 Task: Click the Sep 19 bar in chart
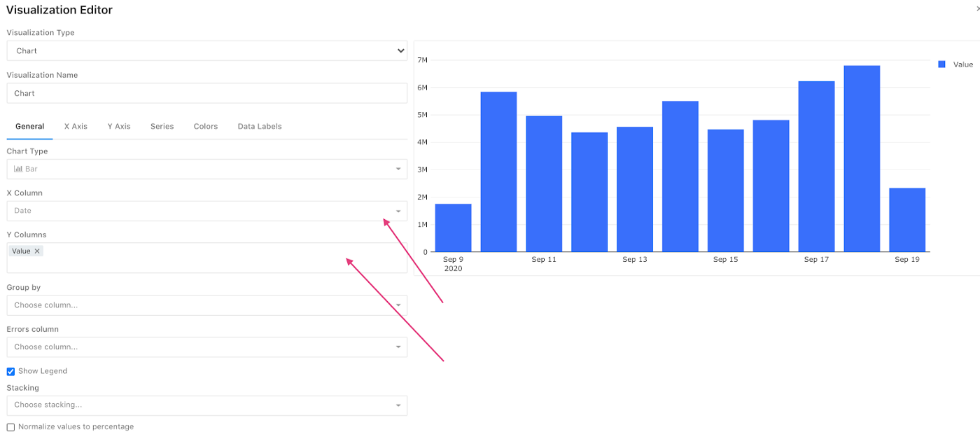pos(907,220)
